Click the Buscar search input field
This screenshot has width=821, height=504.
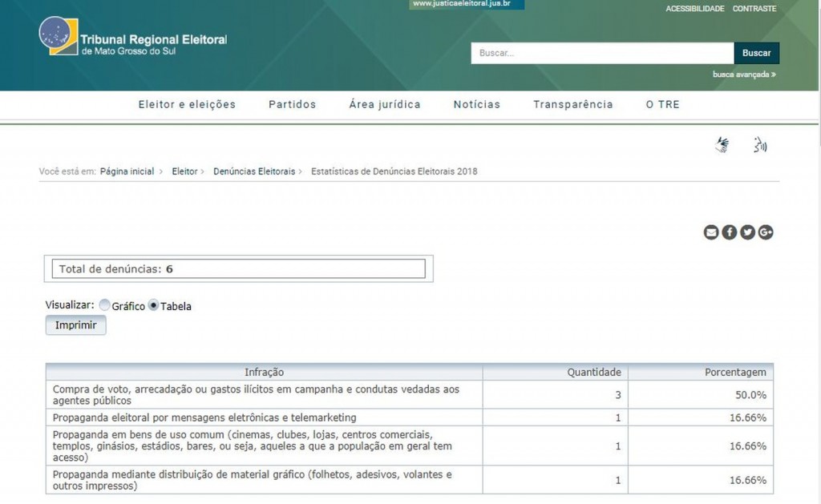coord(601,53)
